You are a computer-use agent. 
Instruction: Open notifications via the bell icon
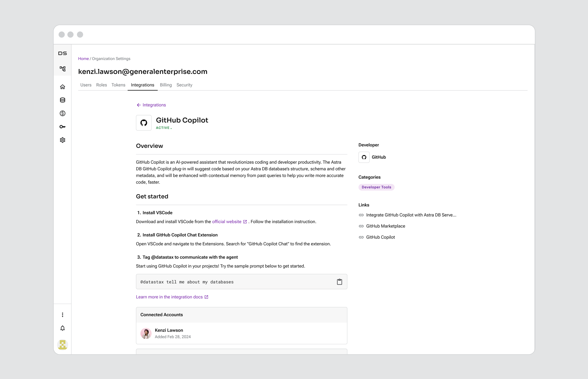coord(63,328)
